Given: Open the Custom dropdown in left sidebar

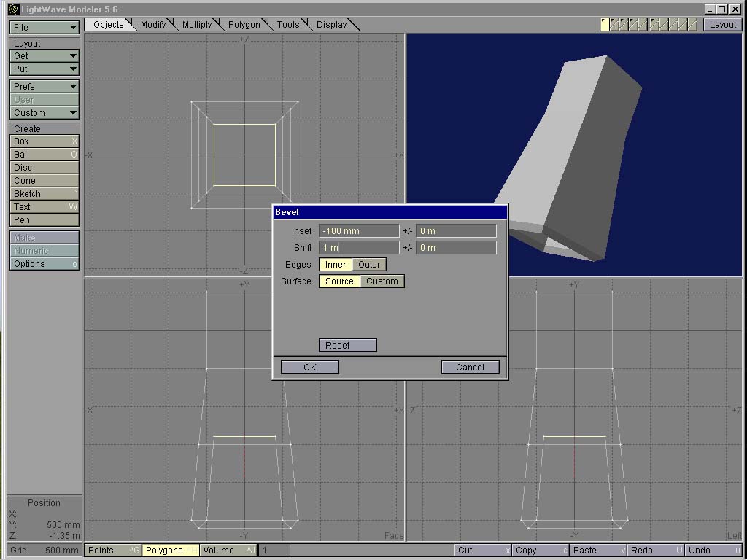Looking at the screenshot, I should [x=44, y=113].
